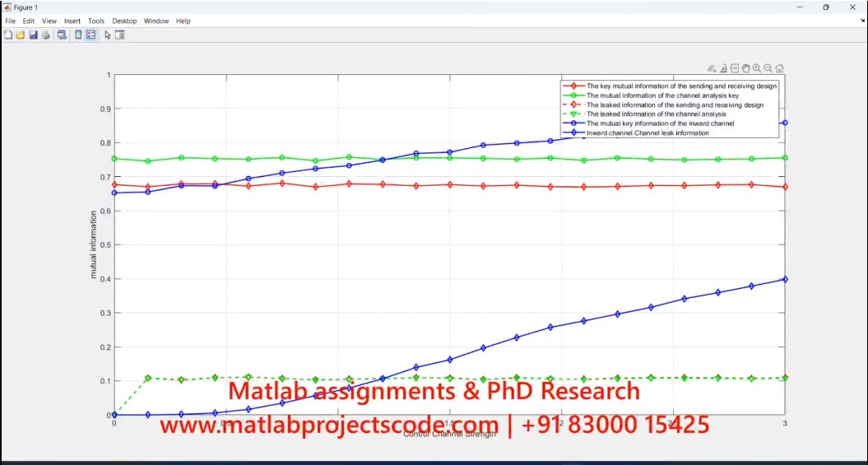Viewport: 868px width, 465px height.
Task: Open the Help menu
Action: pos(183,21)
